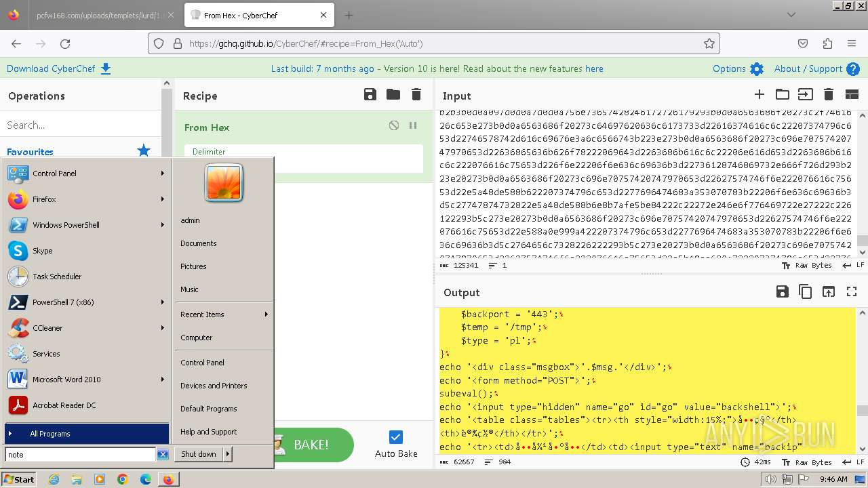Image resolution: width=868 pixels, height=488 pixels.
Task: Save the recipe with the floppy icon
Action: tap(370, 94)
